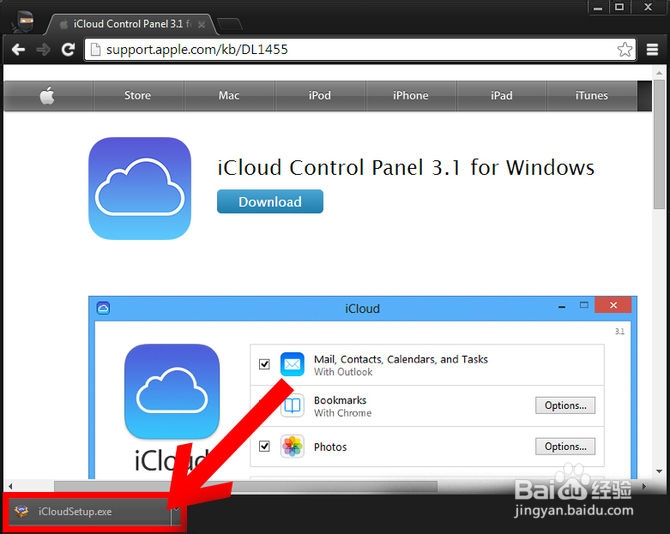The height and width of the screenshot is (534, 670).
Task: Minimize the inner iCloud window
Action: 562,306
